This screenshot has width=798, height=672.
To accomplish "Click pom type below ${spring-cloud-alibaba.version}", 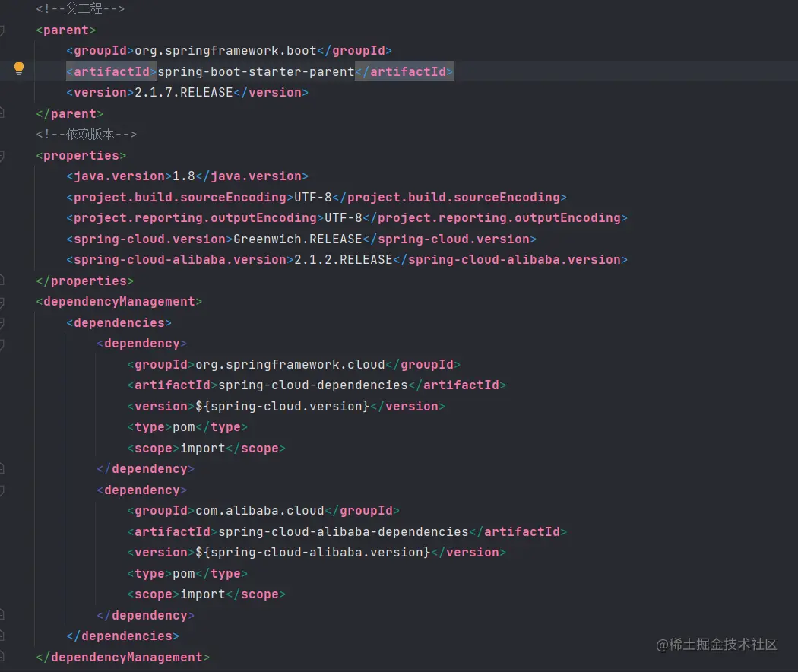I will click(184, 574).
